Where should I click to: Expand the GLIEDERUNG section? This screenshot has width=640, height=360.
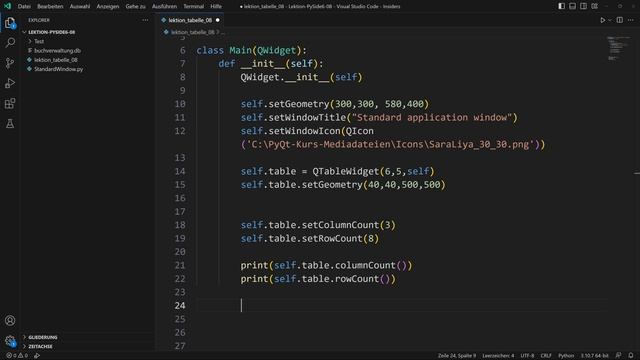point(43,337)
